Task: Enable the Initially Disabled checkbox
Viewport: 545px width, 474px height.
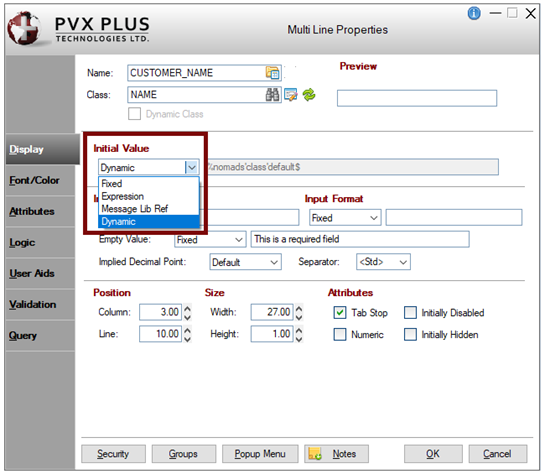Action: pos(410,312)
